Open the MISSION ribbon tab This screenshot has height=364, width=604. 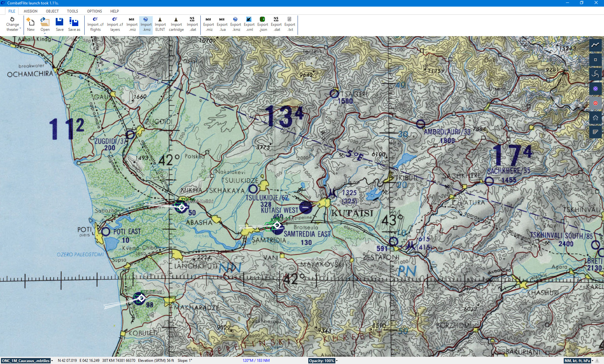[31, 11]
